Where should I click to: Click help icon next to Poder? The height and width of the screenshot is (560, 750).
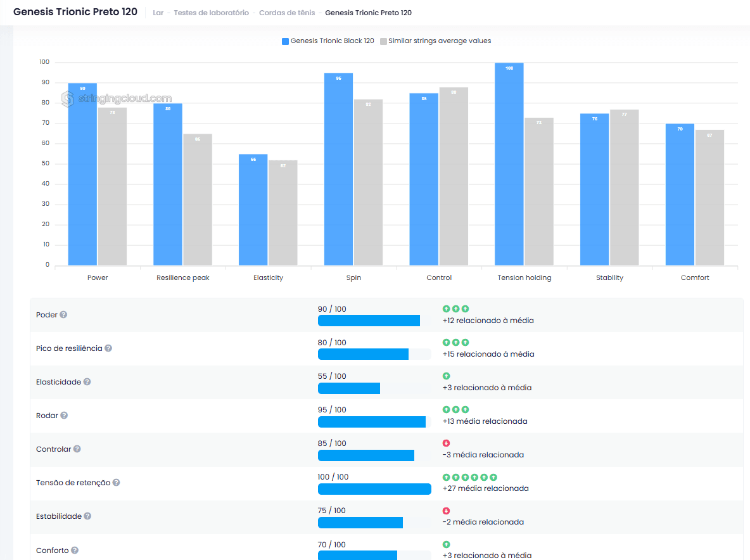pyautogui.click(x=63, y=315)
